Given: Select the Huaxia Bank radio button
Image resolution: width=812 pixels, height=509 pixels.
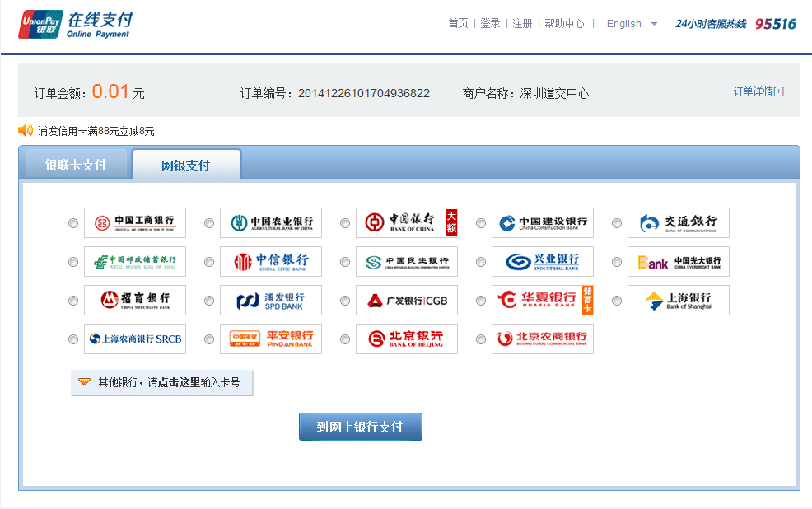Looking at the screenshot, I should pos(481,301).
